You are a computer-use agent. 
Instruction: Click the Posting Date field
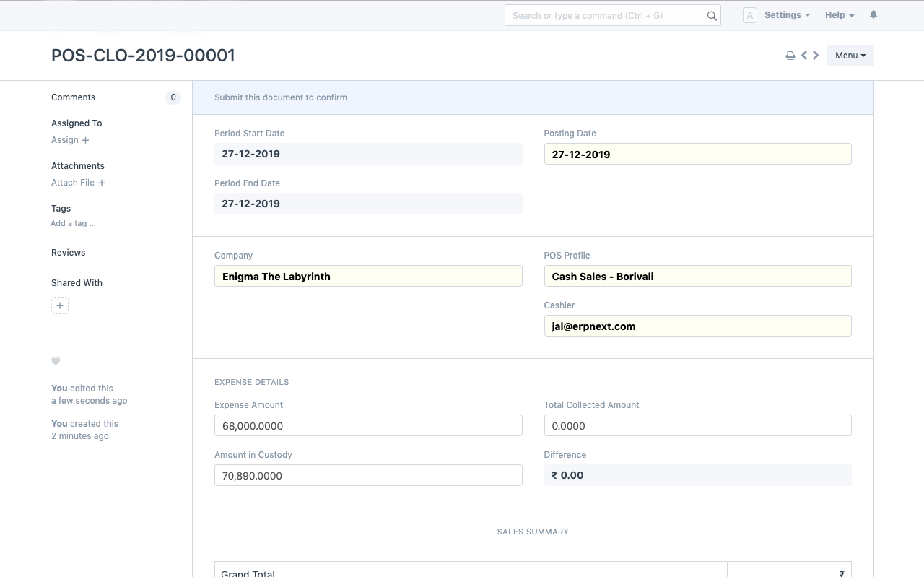697,154
